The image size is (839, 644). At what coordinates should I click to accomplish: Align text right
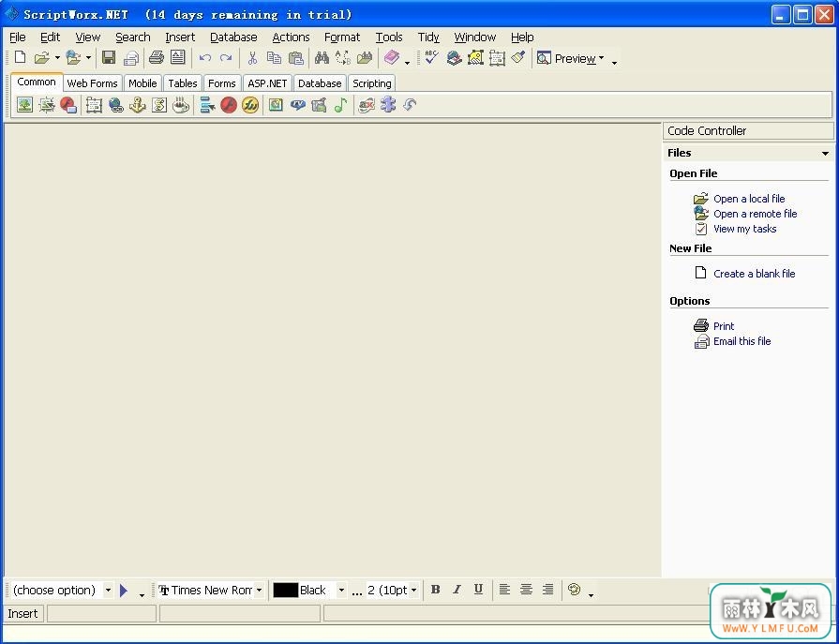547,590
